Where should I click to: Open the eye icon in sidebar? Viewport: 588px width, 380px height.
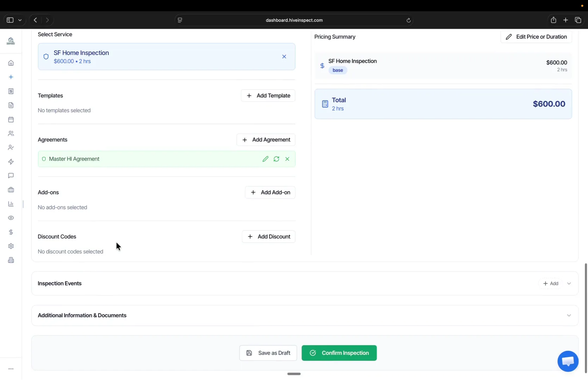click(x=11, y=218)
